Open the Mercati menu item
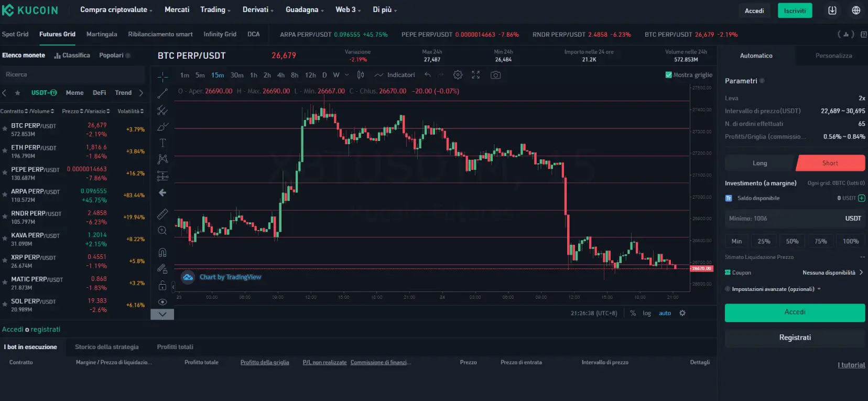Viewport: 868px width, 401px height. [177, 9]
